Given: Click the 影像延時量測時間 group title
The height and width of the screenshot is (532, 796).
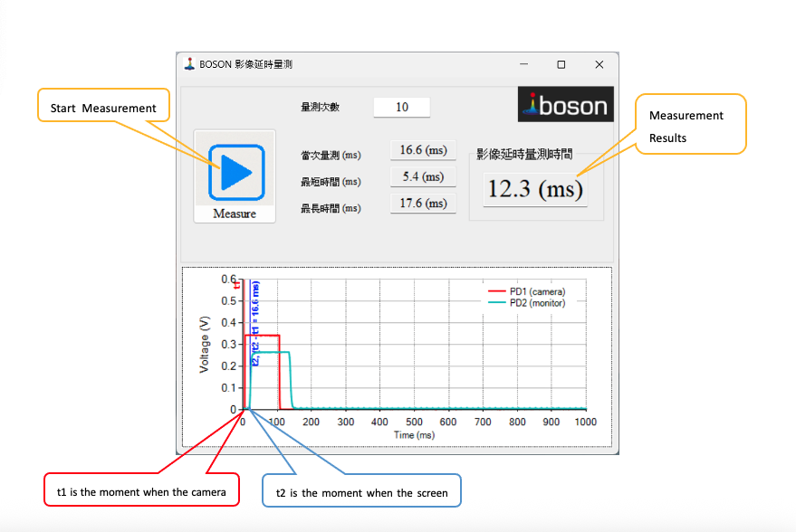Looking at the screenshot, I should (x=524, y=154).
